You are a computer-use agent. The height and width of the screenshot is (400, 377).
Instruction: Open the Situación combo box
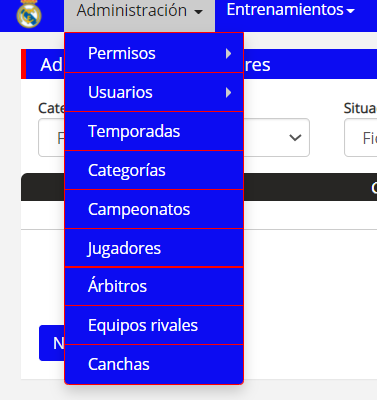[x=361, y=138]
